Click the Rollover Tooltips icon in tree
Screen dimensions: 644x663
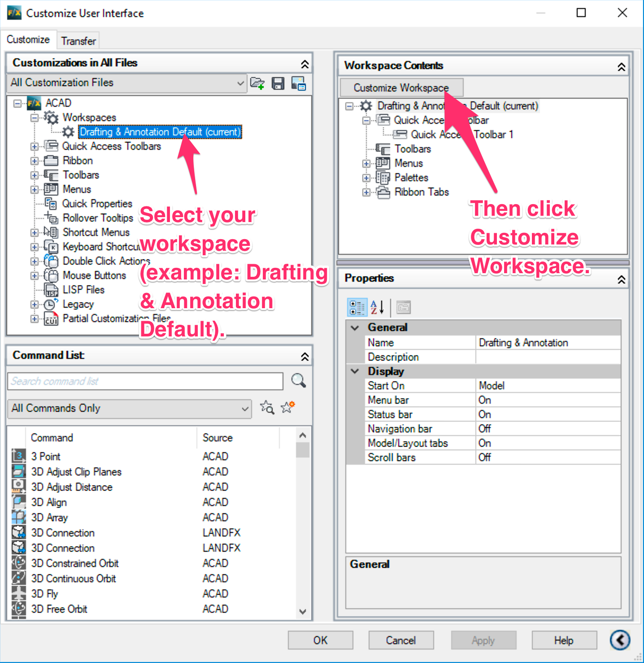(x=52, y=218)
